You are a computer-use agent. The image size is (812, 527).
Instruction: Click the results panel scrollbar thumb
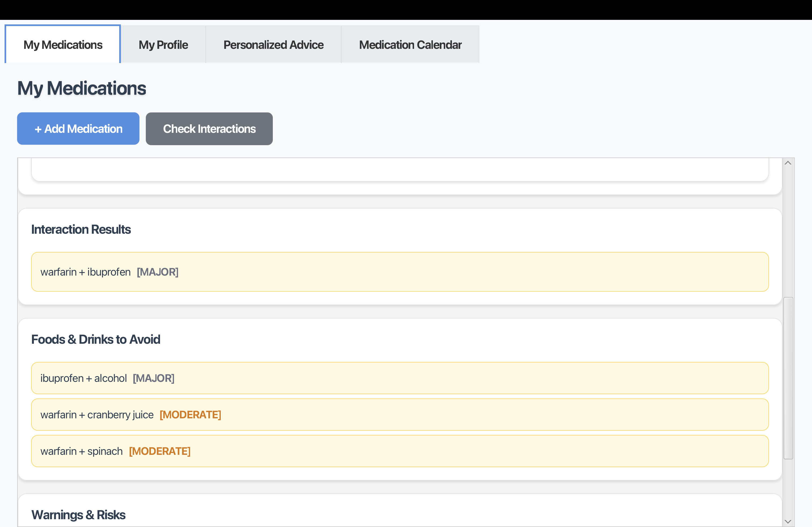(788, 378)
